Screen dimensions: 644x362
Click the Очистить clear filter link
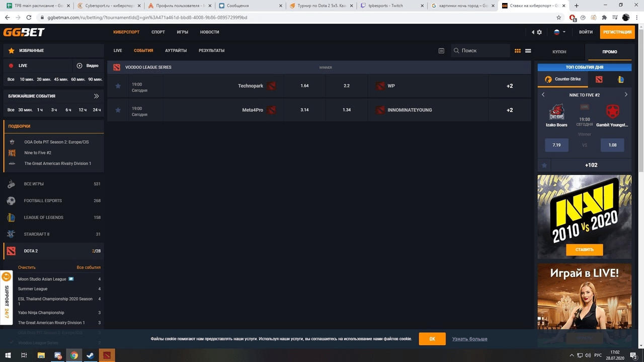(x=27, y=267)
